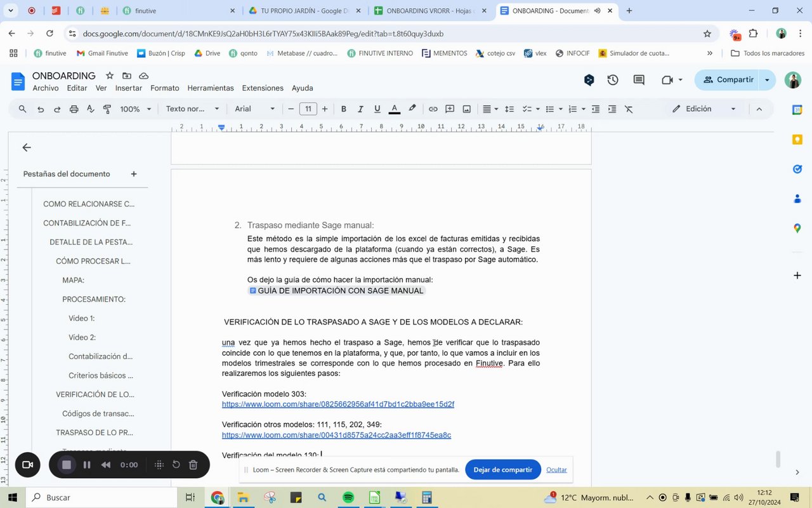Add a comment using the toolbar icon
Image resolution: width=812 pixels, height=508 pixels.
pos(450,109)
